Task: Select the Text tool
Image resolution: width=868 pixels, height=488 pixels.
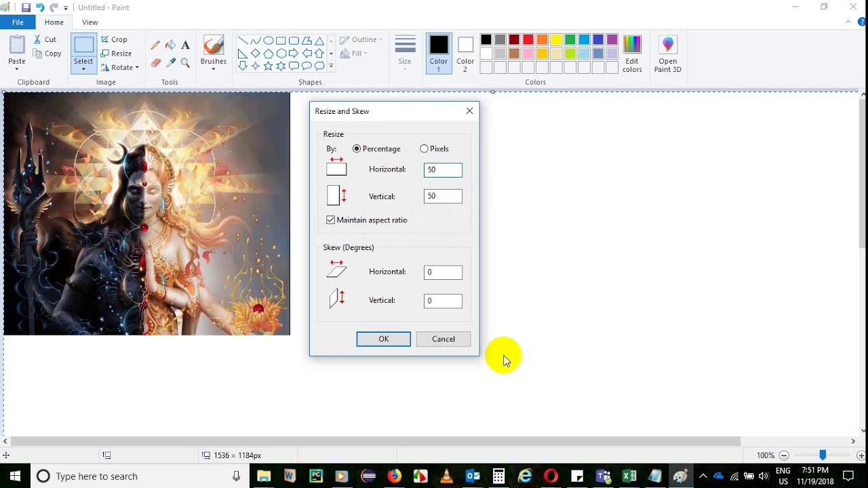Action: [185, 45]
